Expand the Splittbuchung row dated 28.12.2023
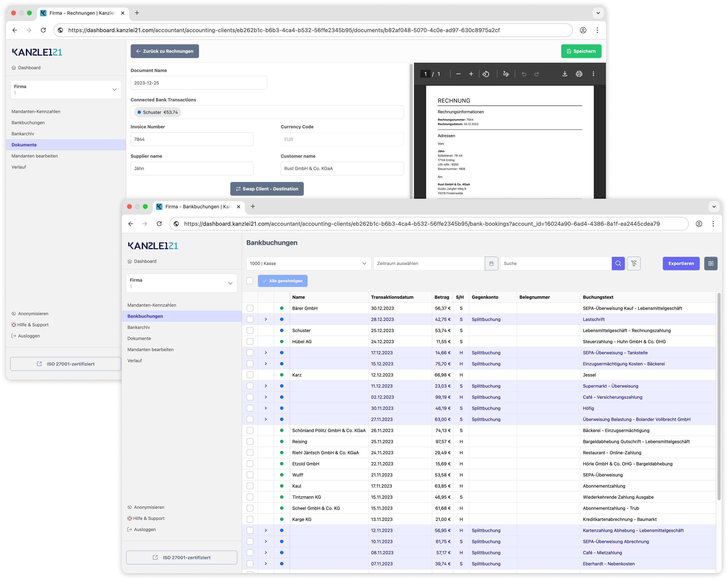This screenshot has height=580, width=728. (x=266, y=319)
